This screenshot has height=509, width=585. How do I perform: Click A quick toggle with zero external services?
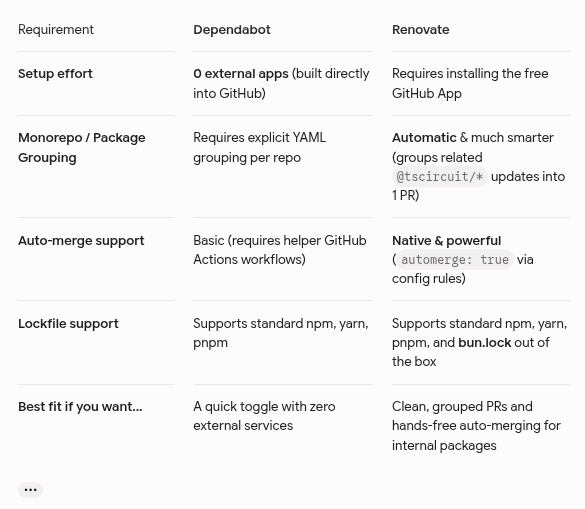pos(264,416)
